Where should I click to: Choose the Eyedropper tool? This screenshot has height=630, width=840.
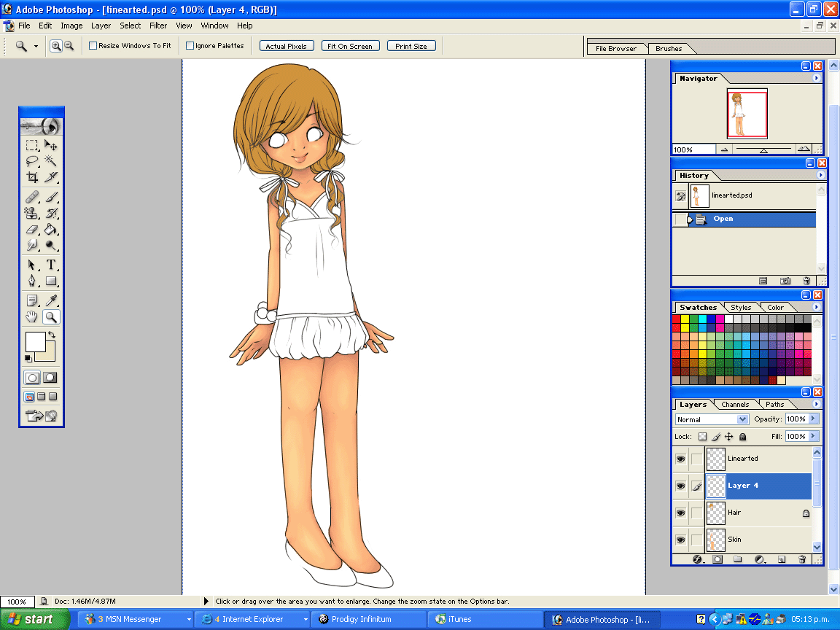point(51,300)
